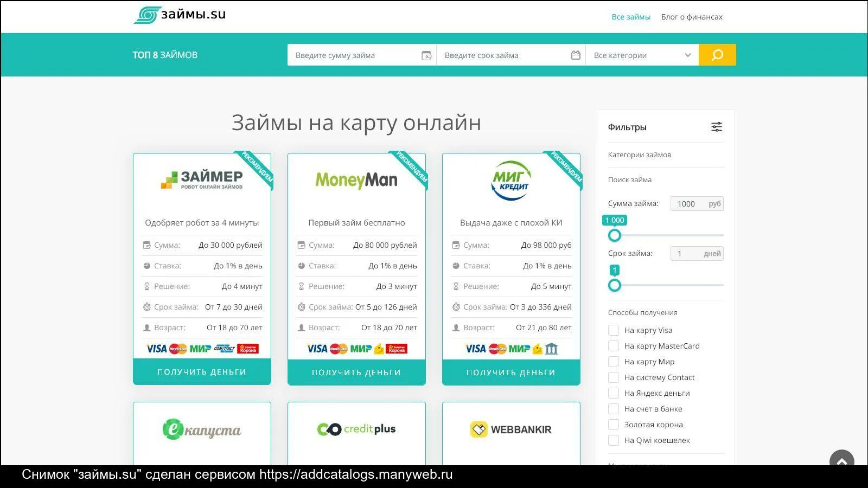Click Золотая Корона icon in Займер card

(x=248, y=349)
